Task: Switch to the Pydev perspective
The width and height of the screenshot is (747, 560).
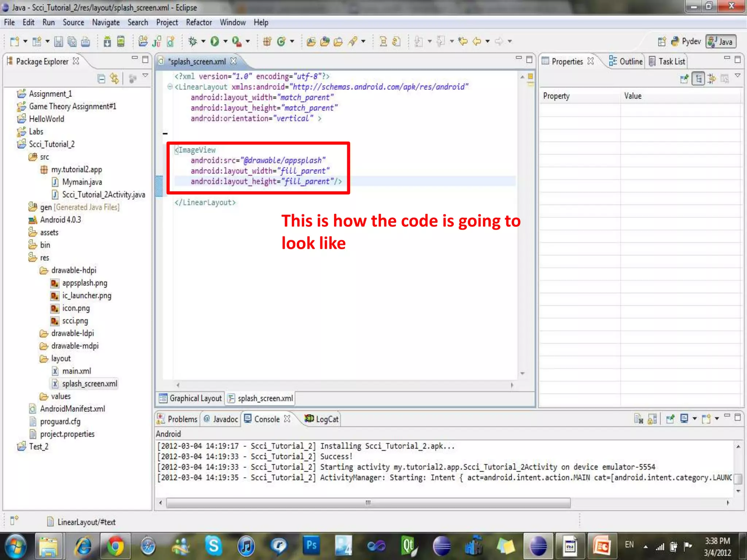Action: coord(686,42)
